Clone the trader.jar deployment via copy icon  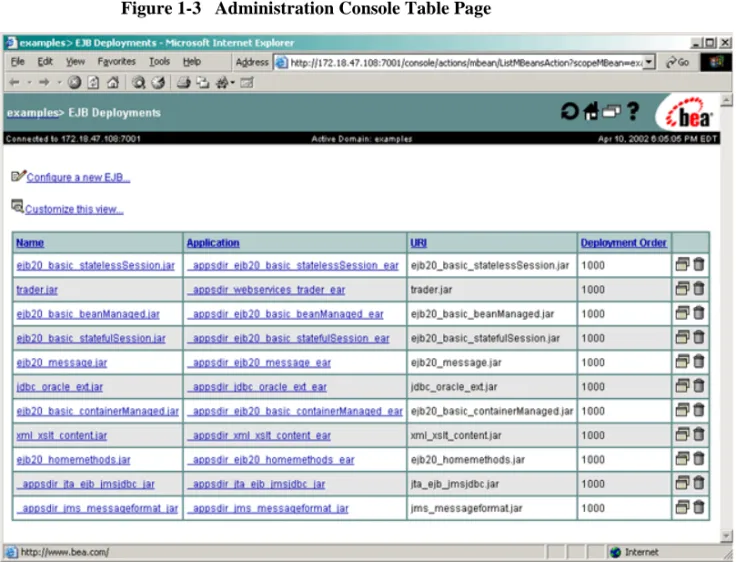682,289
